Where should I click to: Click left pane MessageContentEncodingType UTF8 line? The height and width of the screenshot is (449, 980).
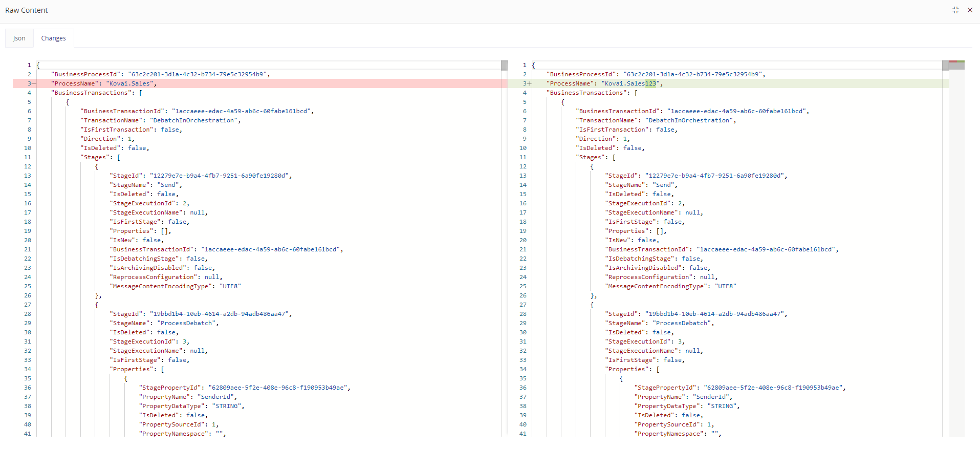[x=176, y=286]
